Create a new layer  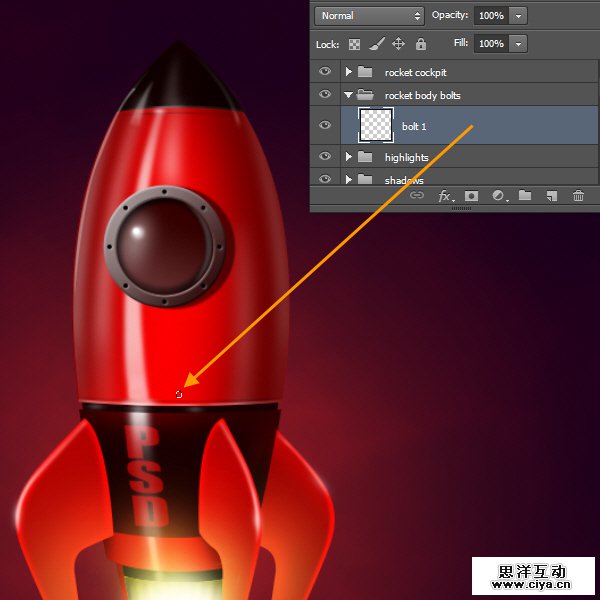551,196
